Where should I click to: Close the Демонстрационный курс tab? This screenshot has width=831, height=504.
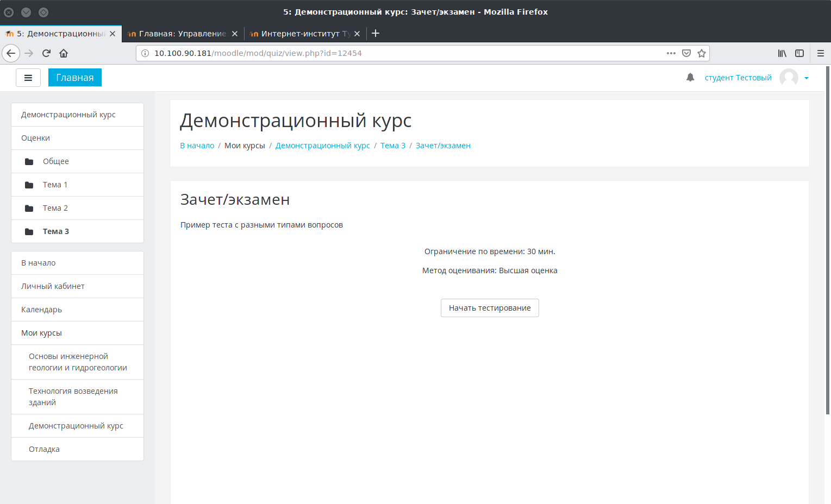[x=113, y=34]
